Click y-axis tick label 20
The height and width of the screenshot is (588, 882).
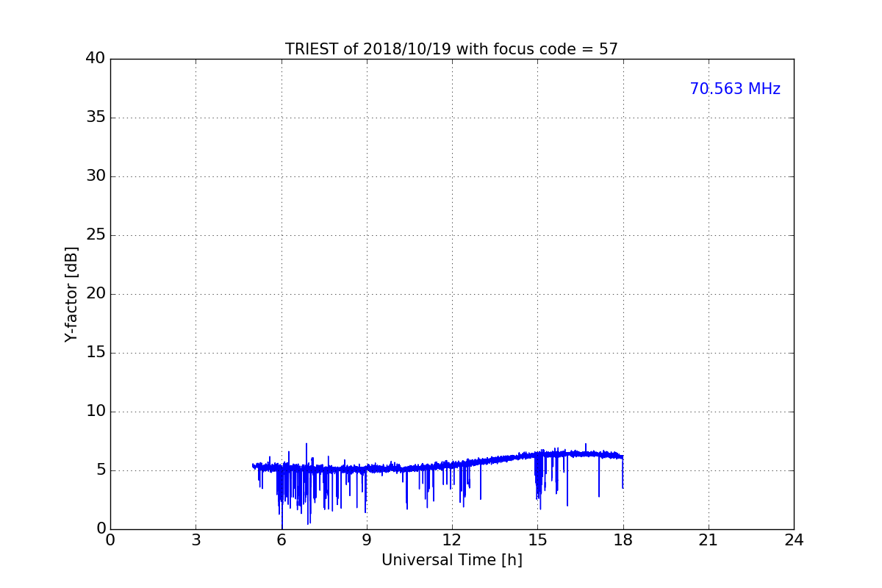tap(96, 294)
